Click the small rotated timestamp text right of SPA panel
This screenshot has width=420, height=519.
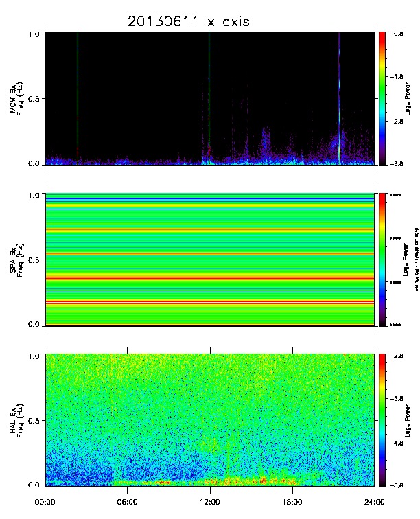(417, 259)
